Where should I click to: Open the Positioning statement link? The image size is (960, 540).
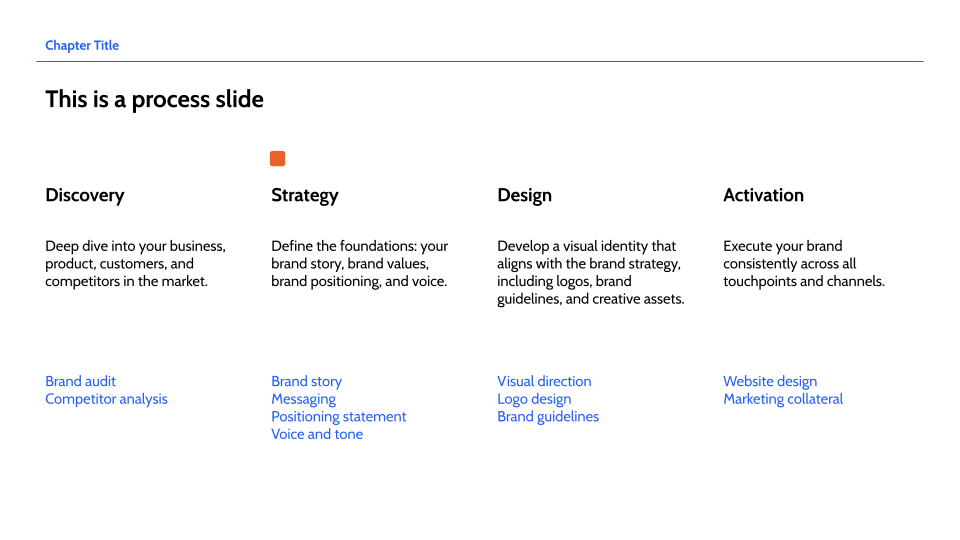pyautogui.click(x=339, y=417)
